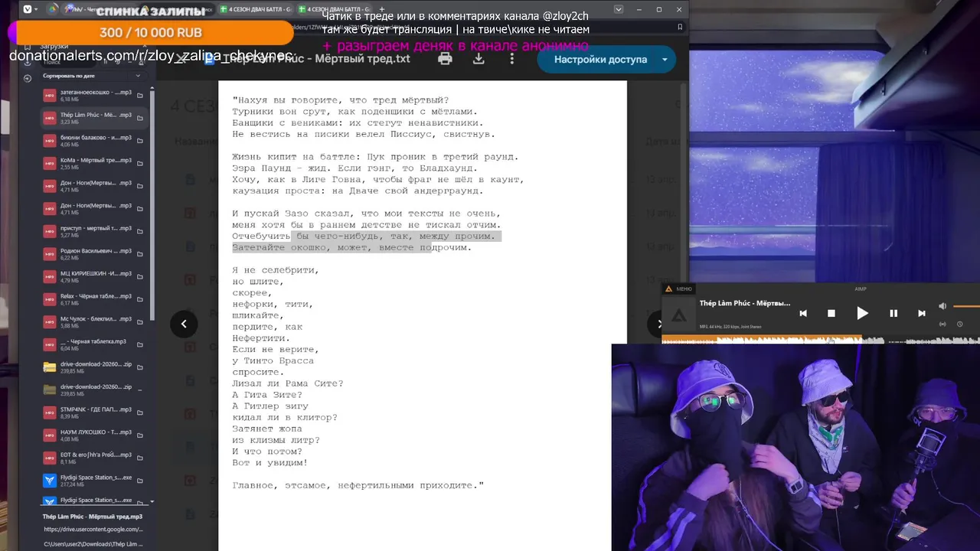Screen dimensions: 980x551
Task: Open Vivaldi main menu icon
Action: click(28, 9)
